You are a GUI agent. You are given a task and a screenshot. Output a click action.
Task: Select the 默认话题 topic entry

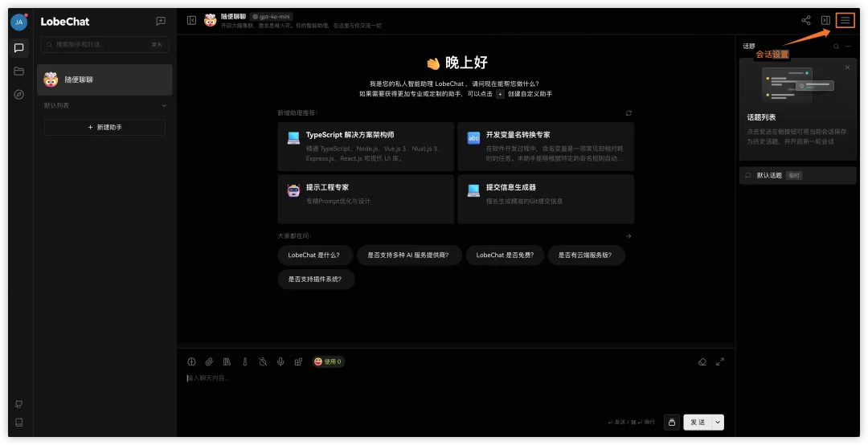pos(798,175)
